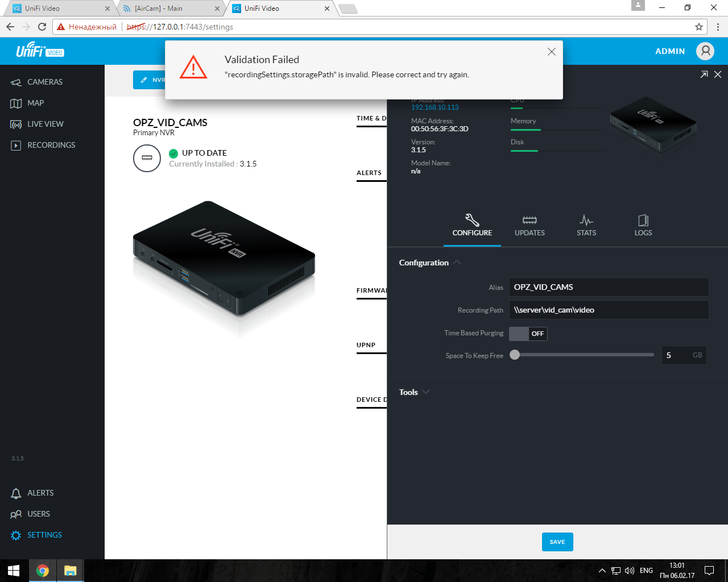The image size is (728, 582).
Task: Click the Time & Date section heading
Action: [371, 119]
